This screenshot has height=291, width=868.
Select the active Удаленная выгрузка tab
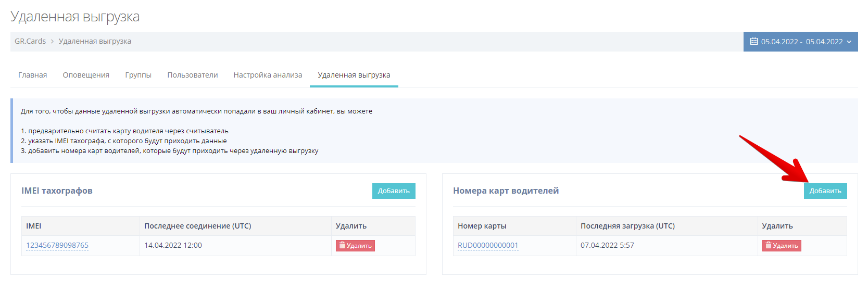click(x=354, y=75)
